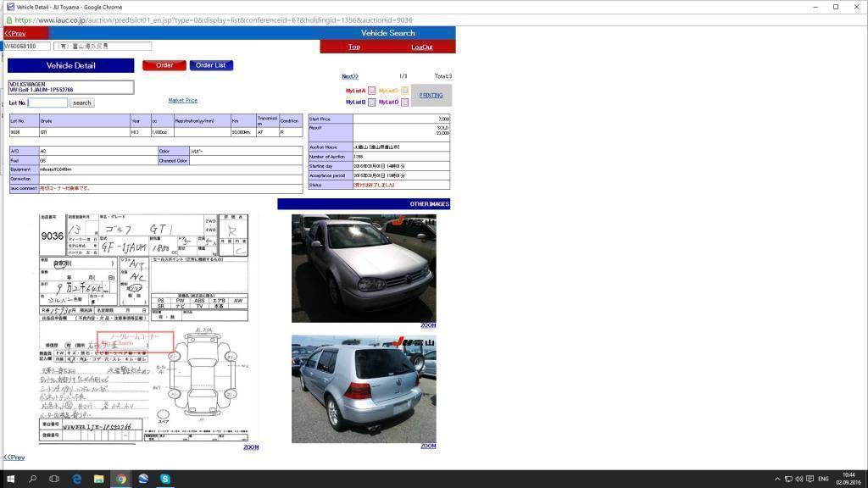Select LogOut in the top menu
Image resolution: width=868 pixels, height=488 pixels.
coord(421,47)
